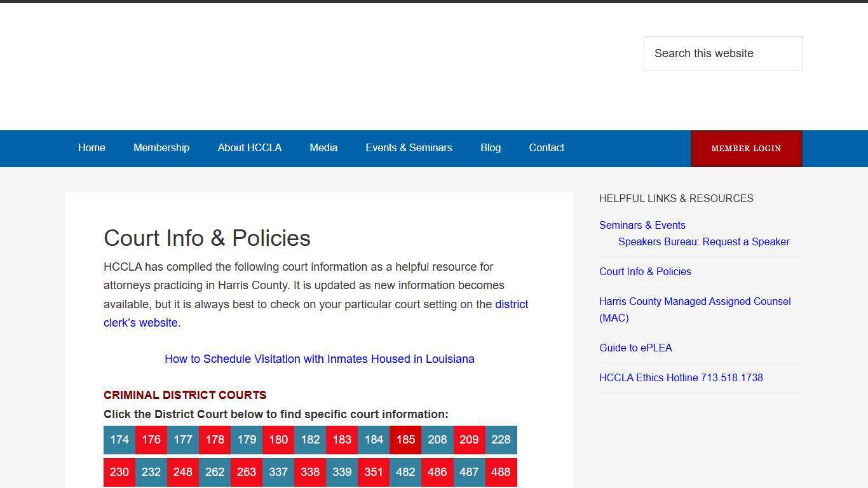Open the Events & Seminars page

(x=409, y=148)
